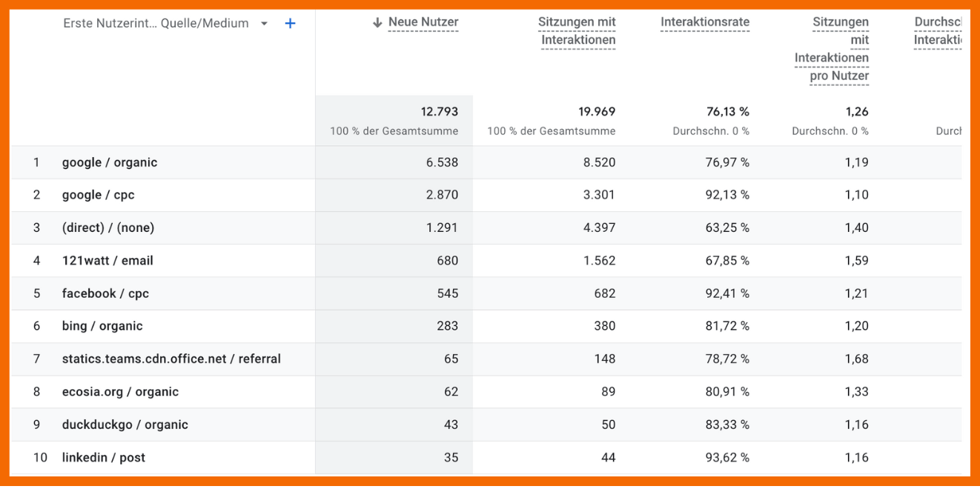Select the google / organic row

click(110, 162)
